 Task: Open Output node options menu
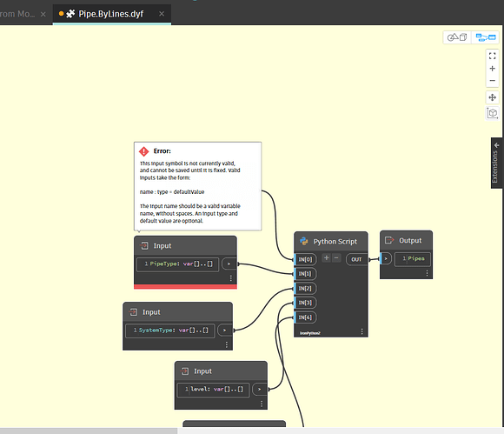[x=427, y=273]
